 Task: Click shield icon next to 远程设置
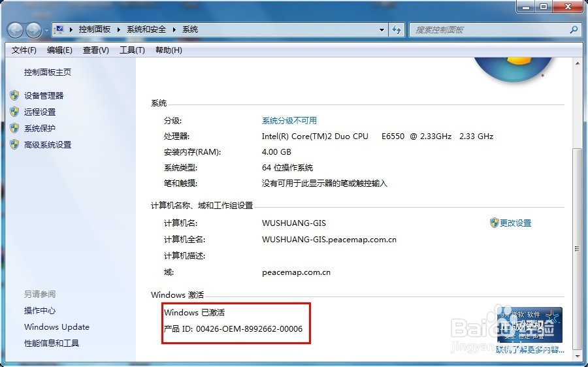14,112
